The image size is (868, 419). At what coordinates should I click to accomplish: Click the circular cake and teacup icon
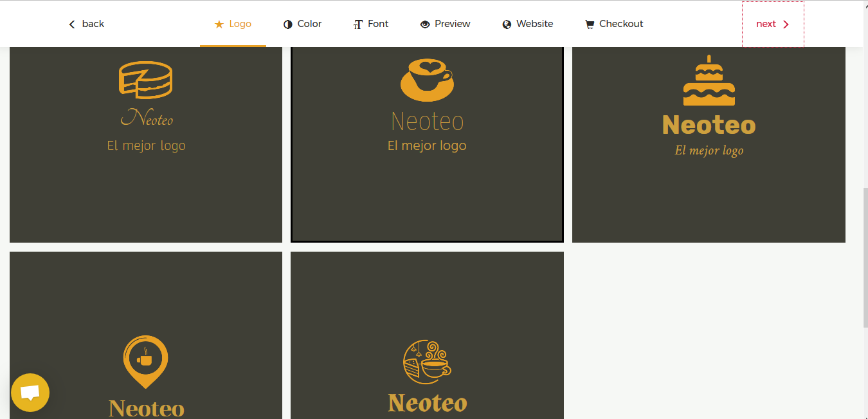click(427, 362)
